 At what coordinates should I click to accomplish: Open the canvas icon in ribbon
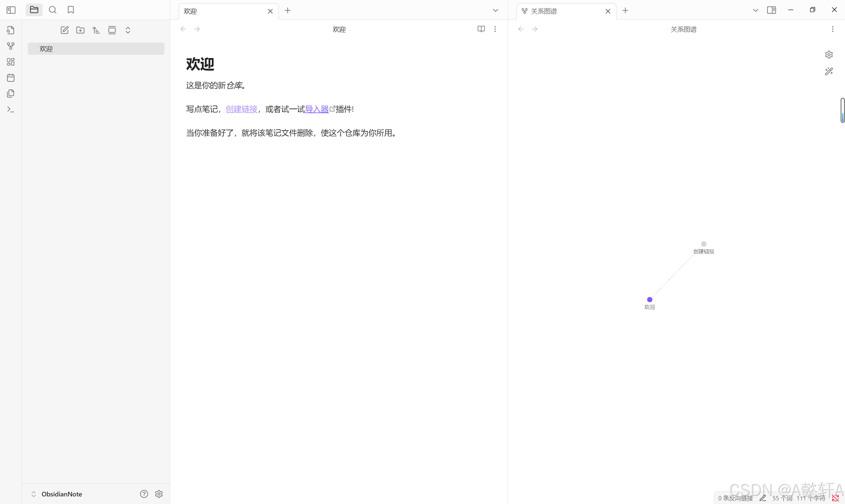tap(11, 62)
